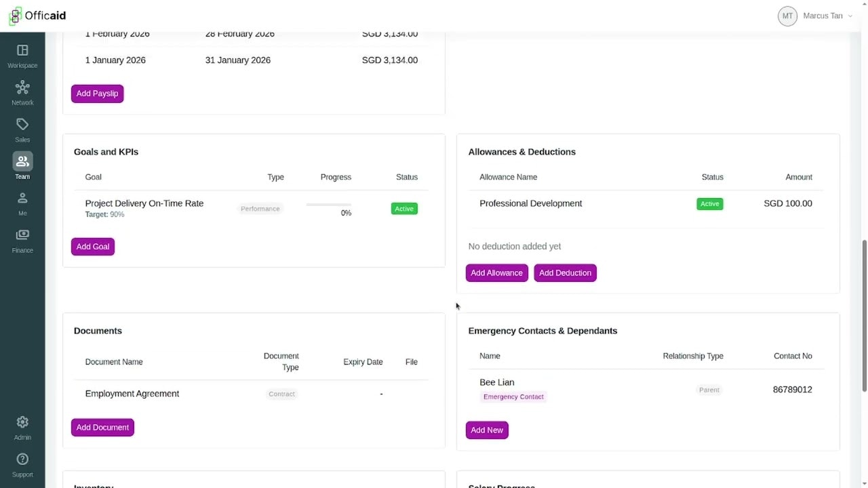
Task: Click the Support question mark icon
Action: 22,460
